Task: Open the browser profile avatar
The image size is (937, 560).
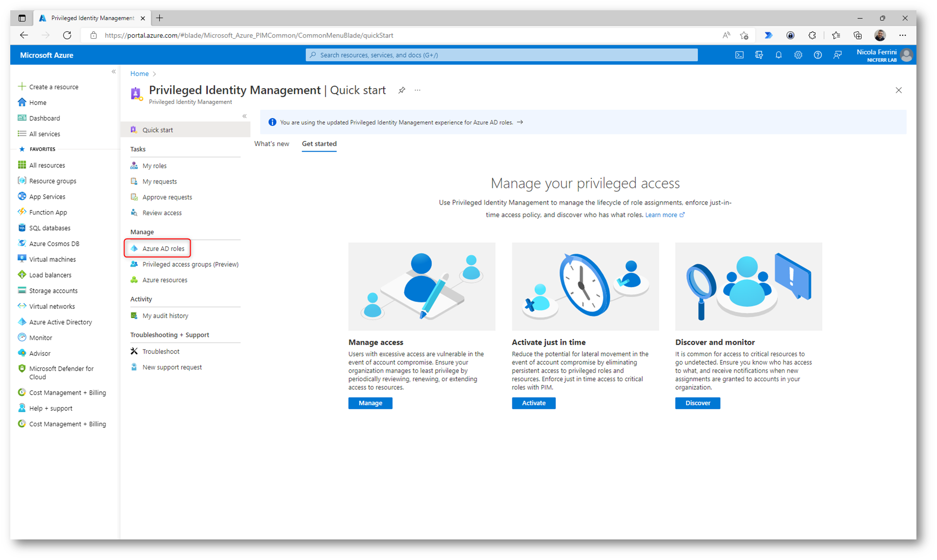Action: [x=880, y=35]
